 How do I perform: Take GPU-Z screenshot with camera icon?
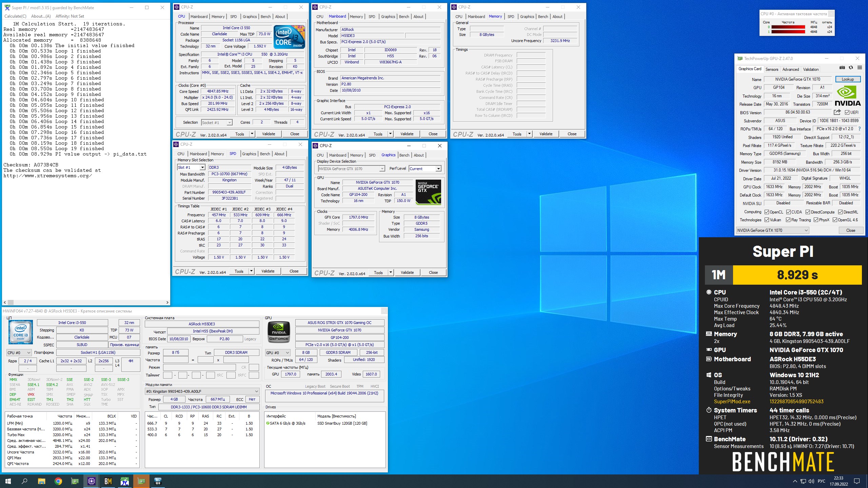tap(842, 68)
